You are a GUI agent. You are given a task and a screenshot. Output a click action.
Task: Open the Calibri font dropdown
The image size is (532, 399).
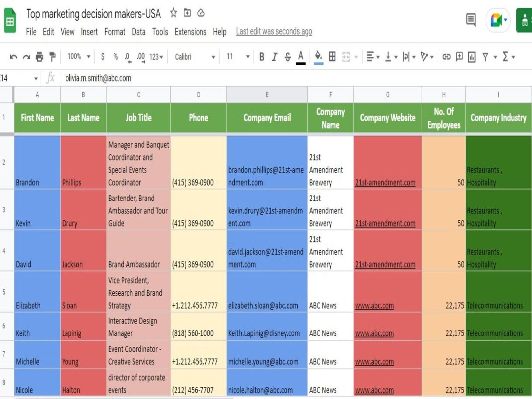point(195,57)
